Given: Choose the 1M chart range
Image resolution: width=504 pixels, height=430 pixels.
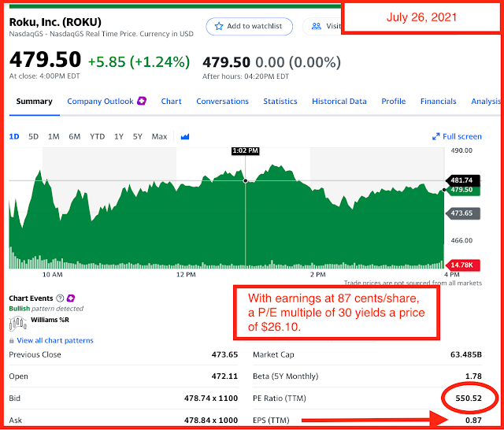Looking at the screenshot, I should (x=54, y=136).
